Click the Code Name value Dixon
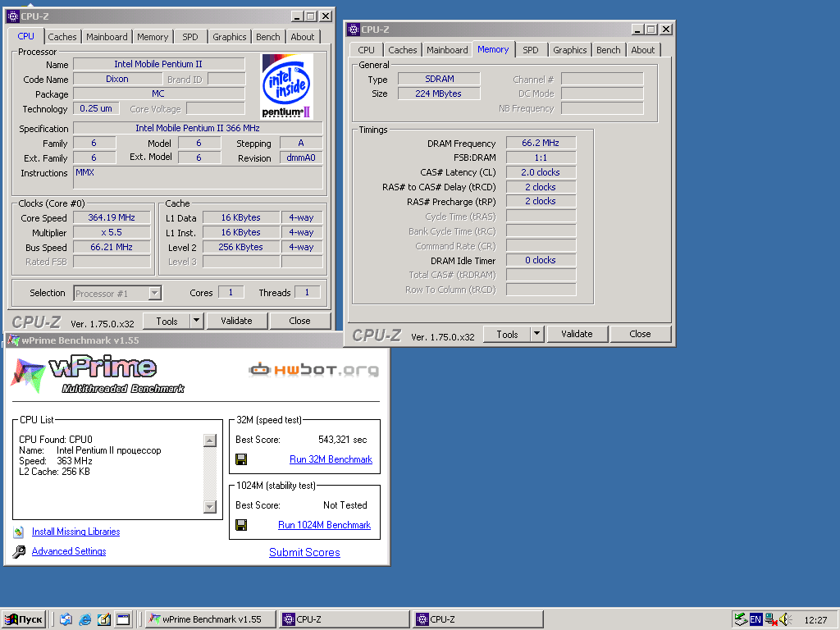 (116, 79)
